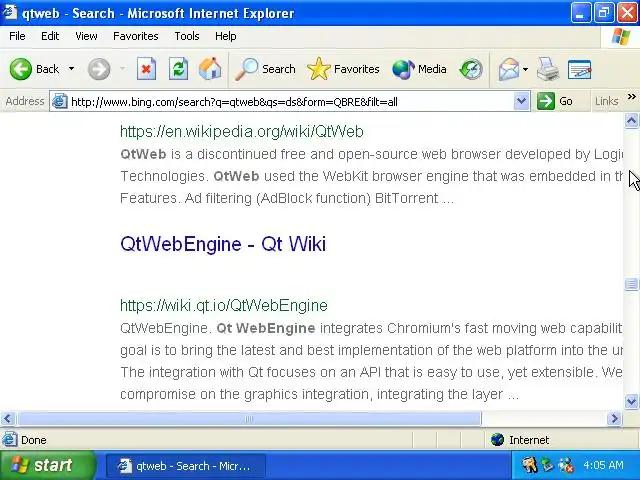The width and height of the screenshot is (640, 480).
Task: Open the Favorites menu
Action: tap(136, 36)
